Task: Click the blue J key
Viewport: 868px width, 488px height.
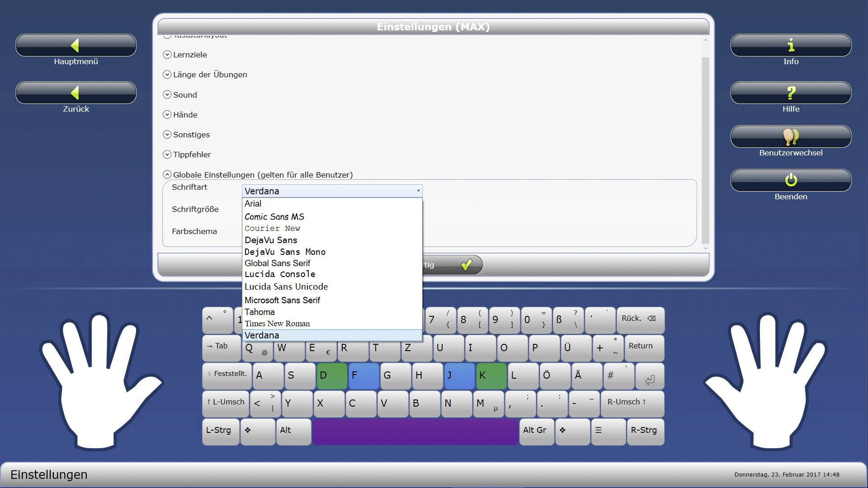Action: pos(459,376)
